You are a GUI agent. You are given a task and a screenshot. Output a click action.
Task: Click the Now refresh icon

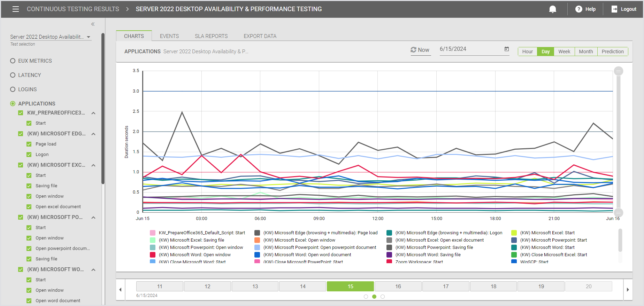[413, 50]
